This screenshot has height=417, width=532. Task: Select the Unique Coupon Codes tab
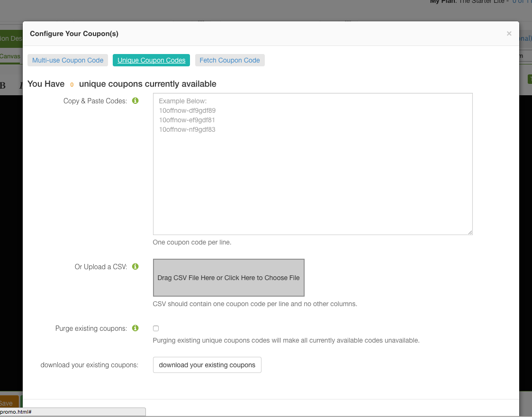151,60
